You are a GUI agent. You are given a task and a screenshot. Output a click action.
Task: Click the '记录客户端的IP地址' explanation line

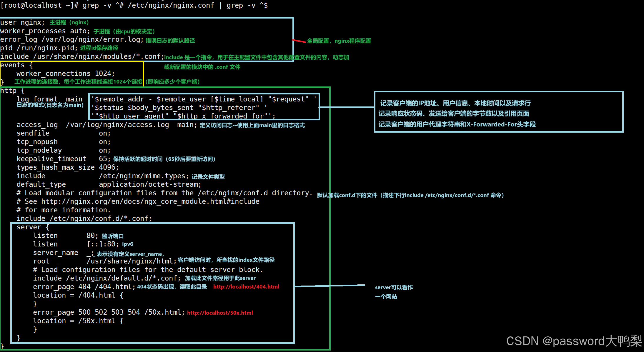[x=455, y=103]
